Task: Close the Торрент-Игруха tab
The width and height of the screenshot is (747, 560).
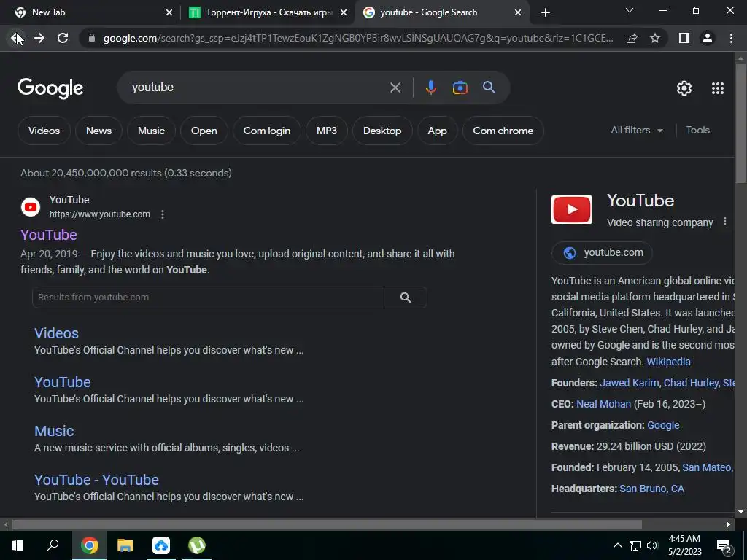Action: click(x=344, y=12)
